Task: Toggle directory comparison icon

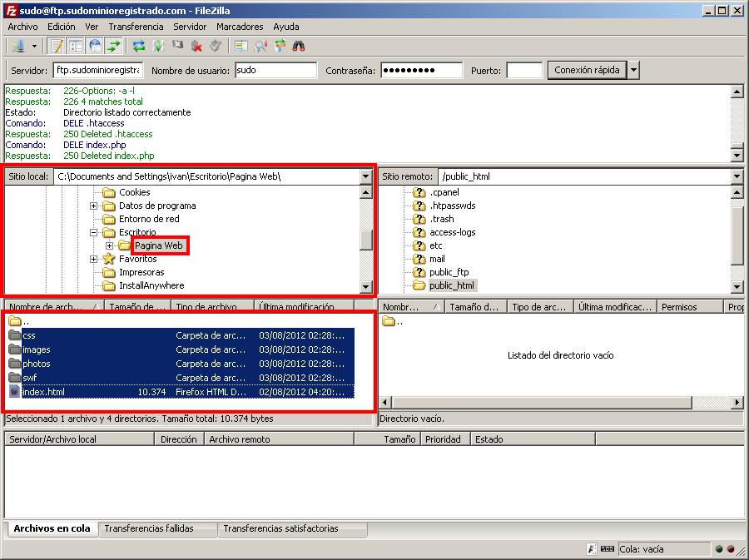Action: [260, 47]
